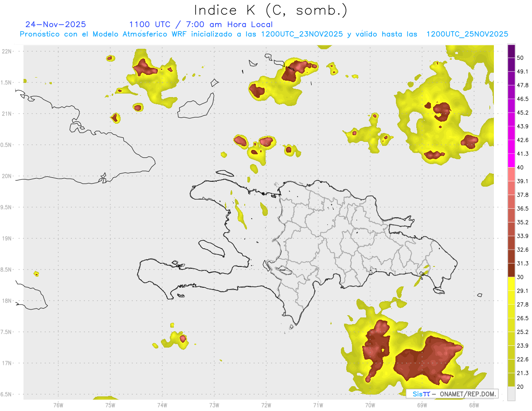Click the '45.2' color scale value
Viewport: 532px width, 411px height.
pyautogui.click(x=523, y=113)
